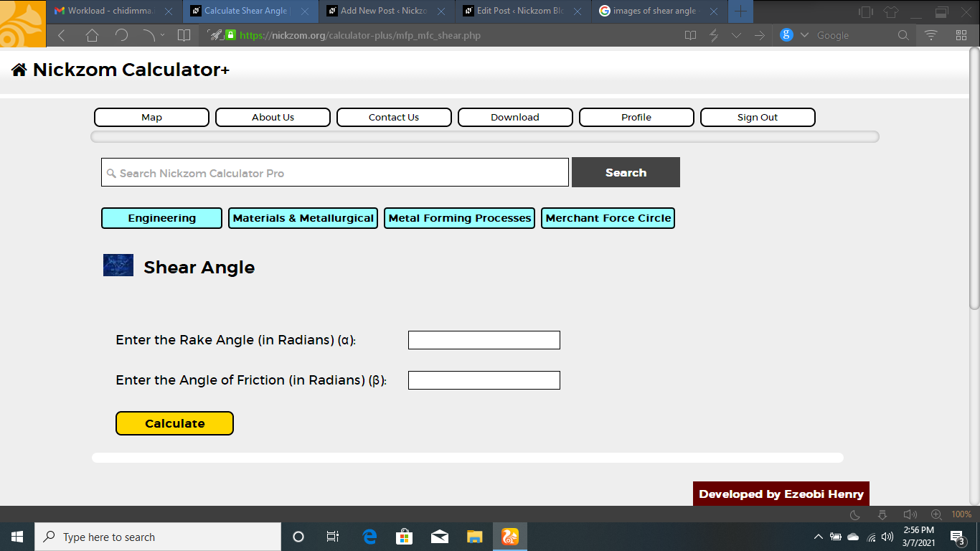The width and height of the screenshot is (980, 551).
Task: Open the About Us page
Action: [x=273, y=117]
